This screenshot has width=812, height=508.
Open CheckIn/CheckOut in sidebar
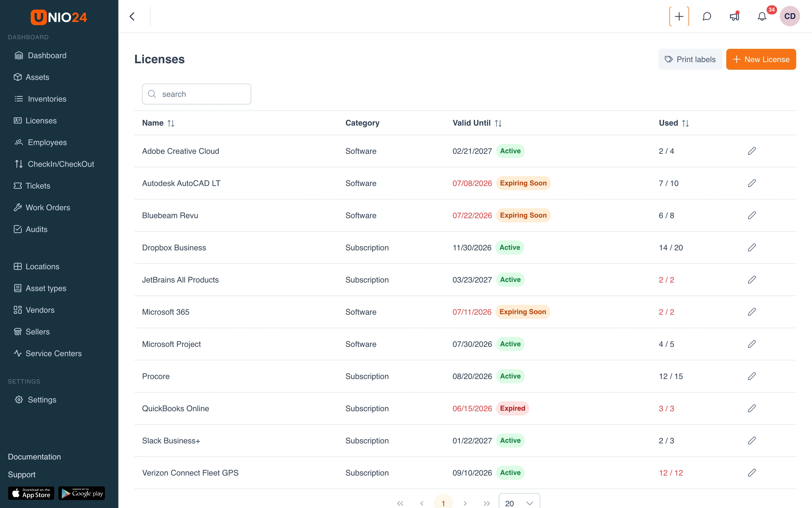54,164
